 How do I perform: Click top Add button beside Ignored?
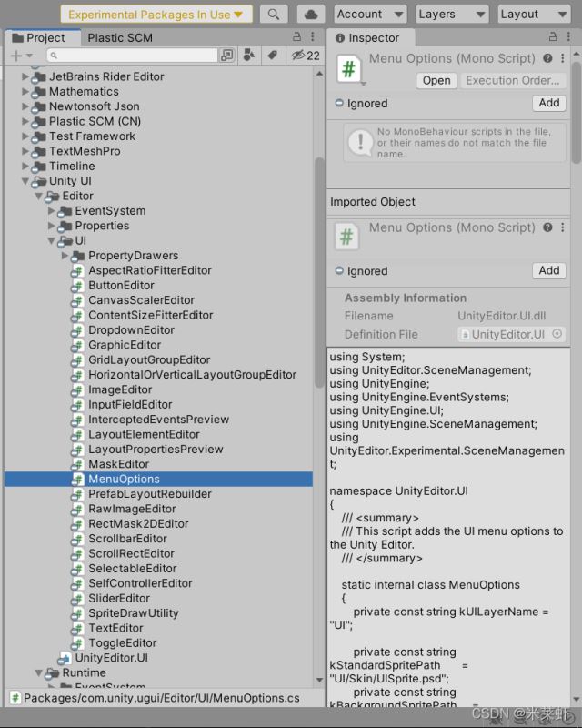(x=549, y=103)
